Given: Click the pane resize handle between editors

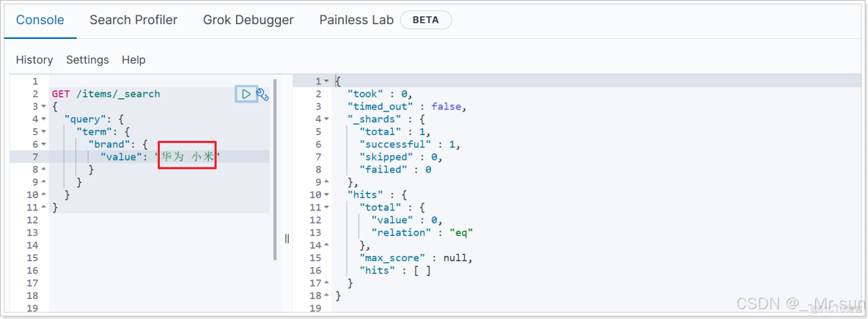Looking at the screenshot, I should pyautogui.click(x=287, y=238).
